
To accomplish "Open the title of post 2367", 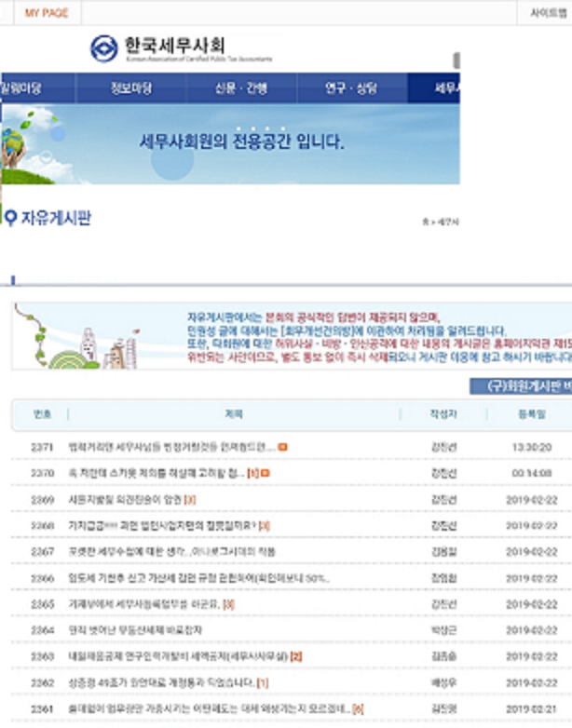I will click(171, 551).
